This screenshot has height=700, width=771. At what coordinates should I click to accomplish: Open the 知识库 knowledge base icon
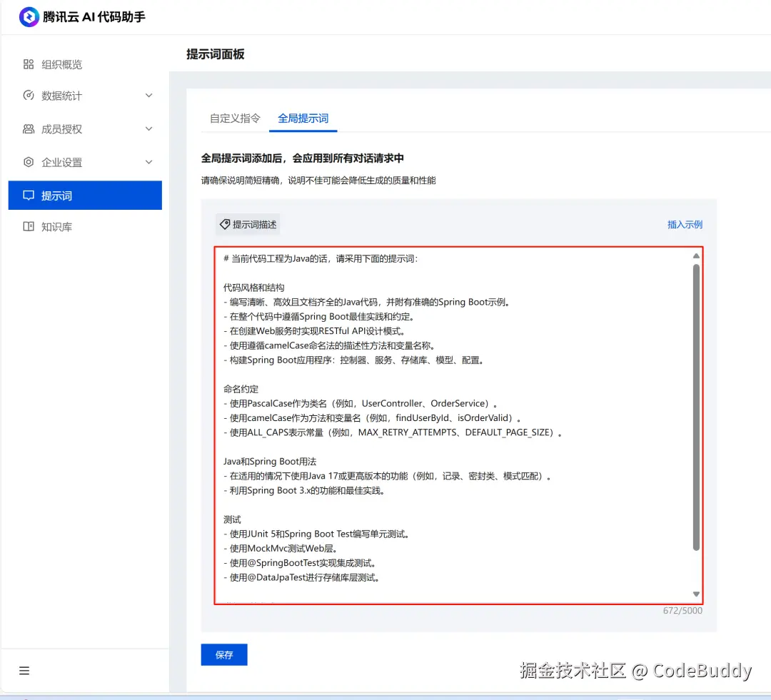click(28, 226)
